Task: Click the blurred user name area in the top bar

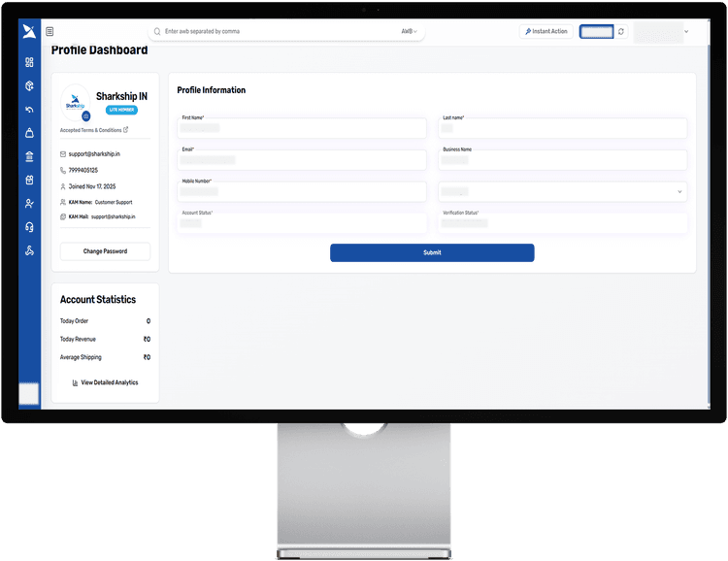Action: [658, 32]
